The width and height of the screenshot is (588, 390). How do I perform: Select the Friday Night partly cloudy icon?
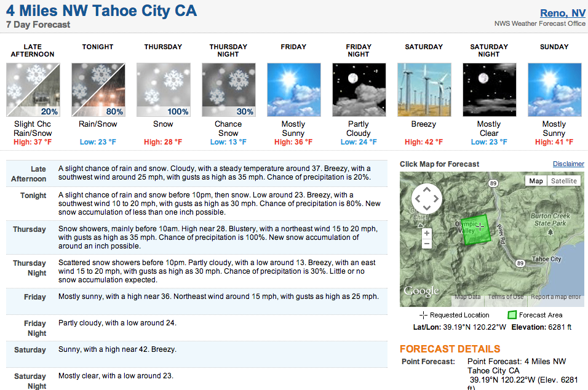pos(359,90)
